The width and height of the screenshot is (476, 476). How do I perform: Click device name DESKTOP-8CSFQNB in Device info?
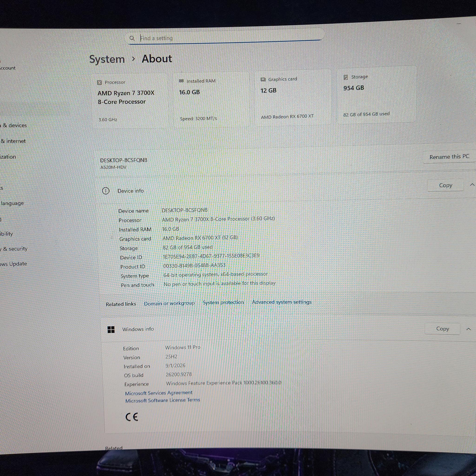[185, 210]
